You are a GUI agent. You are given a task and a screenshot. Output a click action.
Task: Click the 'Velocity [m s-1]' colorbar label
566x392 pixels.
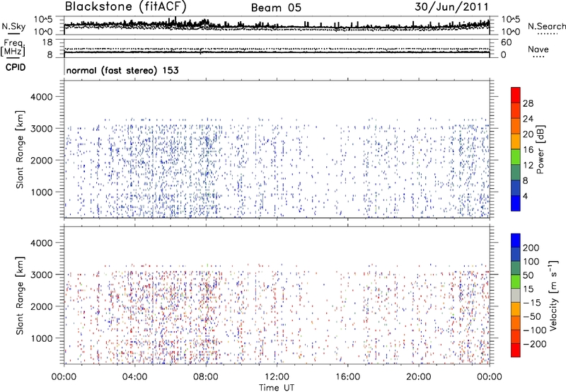point(553,295)
